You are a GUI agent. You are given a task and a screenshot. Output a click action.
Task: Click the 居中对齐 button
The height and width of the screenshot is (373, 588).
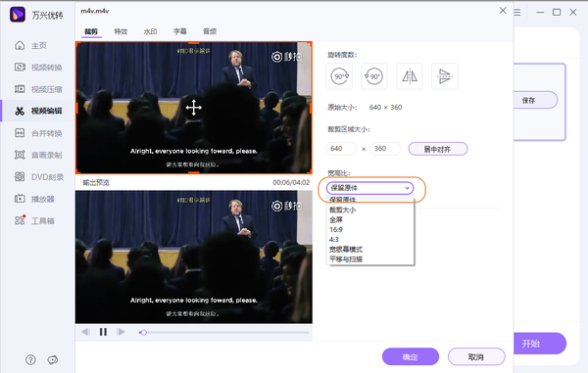(438, 149)
